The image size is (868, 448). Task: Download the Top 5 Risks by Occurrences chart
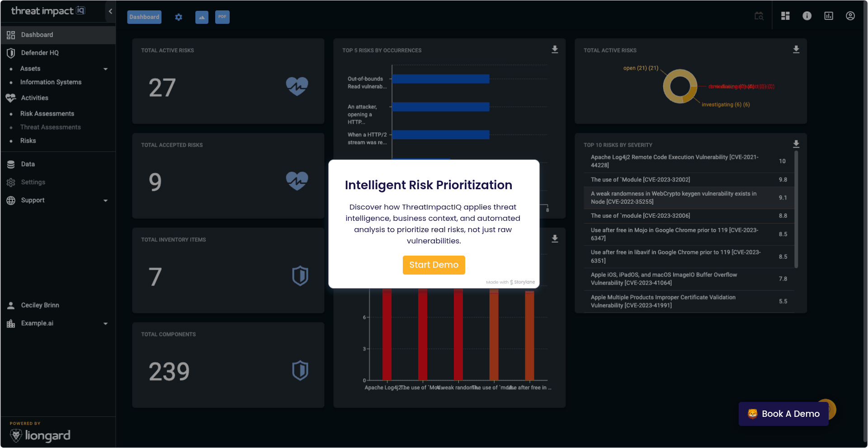click(555, 50)
